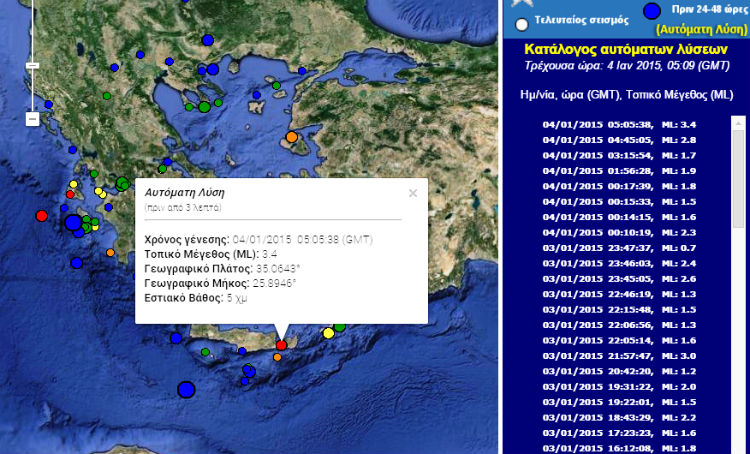This screenshot has height=454, width=750.
Task: Click the blue marker at top of northern Greece
Action: pos(208,39)
